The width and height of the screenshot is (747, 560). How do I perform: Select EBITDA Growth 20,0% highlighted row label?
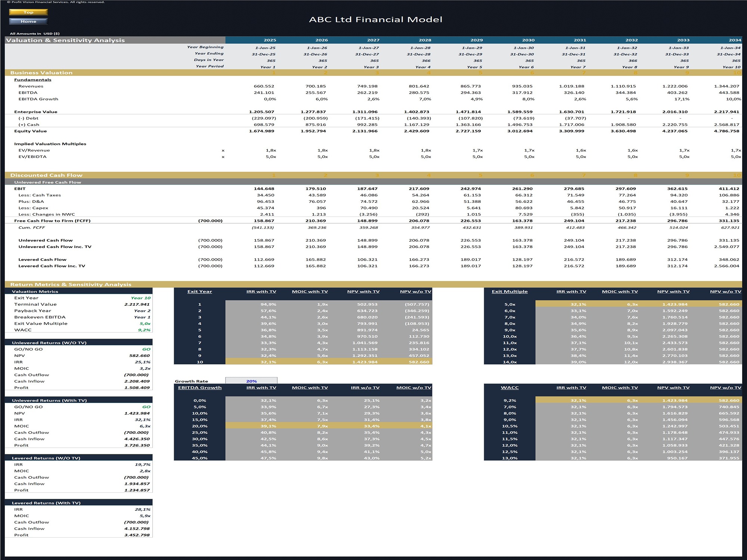199,426
